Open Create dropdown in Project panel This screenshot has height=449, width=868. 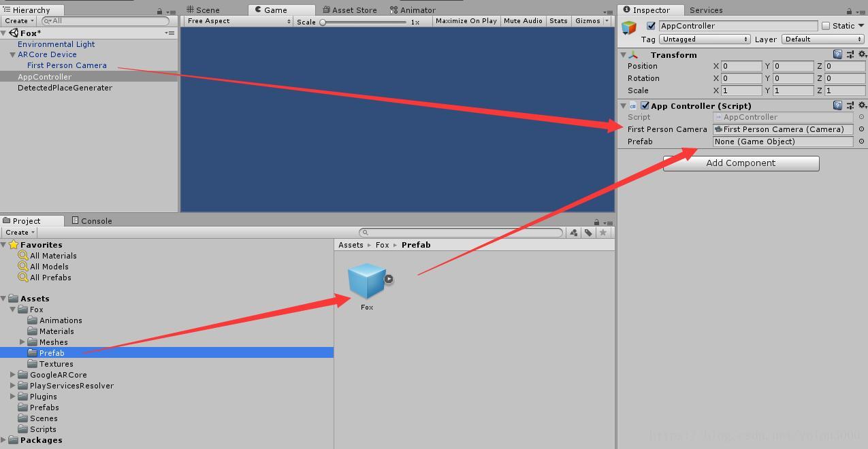(18, 233)
